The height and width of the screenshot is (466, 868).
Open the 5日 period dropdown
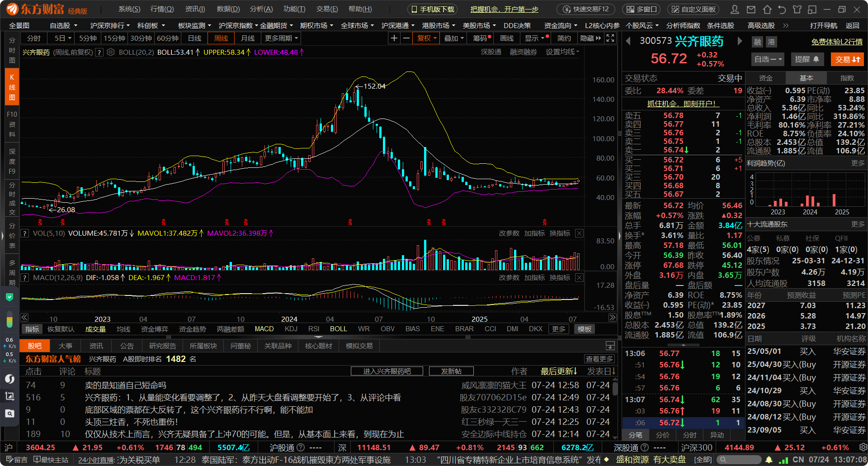pos(62,38)
